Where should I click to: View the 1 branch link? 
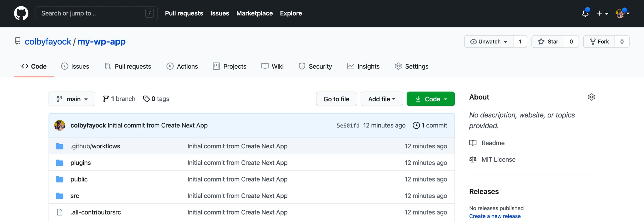point(119,99)
